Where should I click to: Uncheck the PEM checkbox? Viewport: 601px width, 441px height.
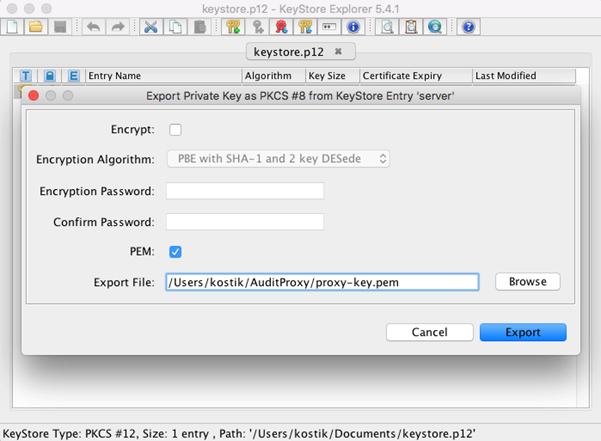(175, 252)
